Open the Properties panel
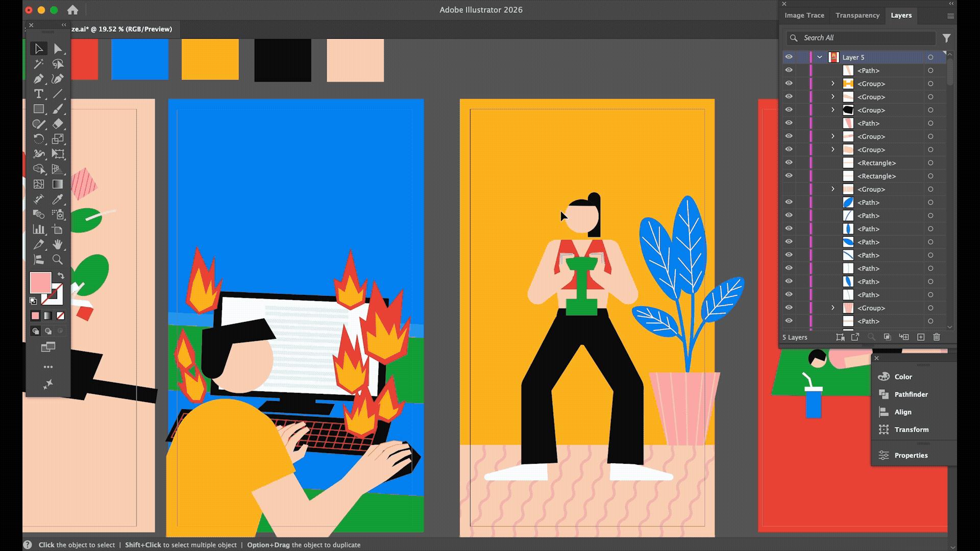Screen dimensions: 980x551 [x=911, y=456]
